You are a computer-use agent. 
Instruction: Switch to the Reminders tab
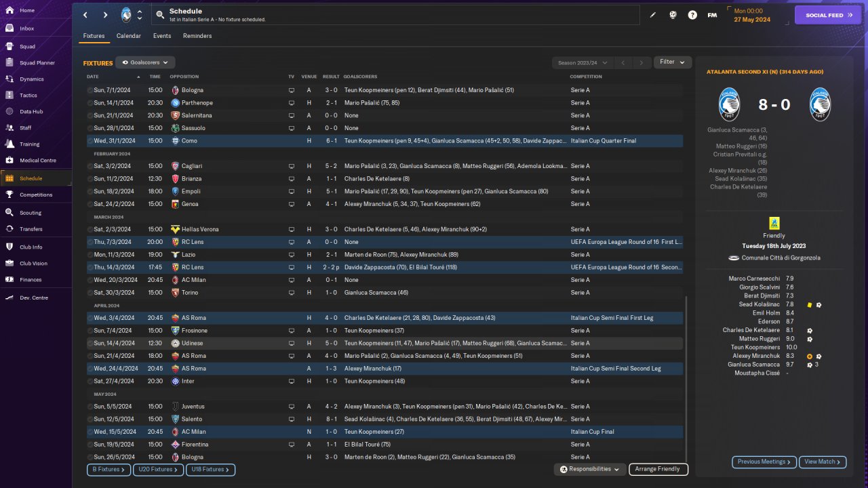click(x=197, y=36)
